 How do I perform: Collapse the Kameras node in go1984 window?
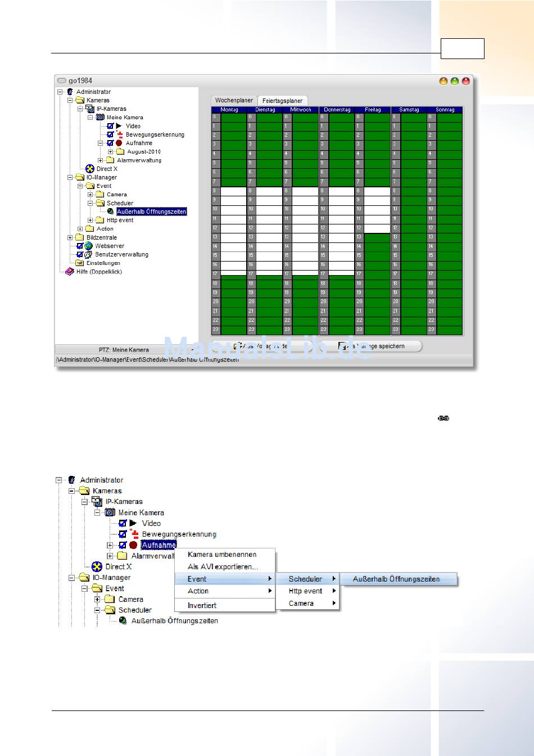(x=70, y=100)
